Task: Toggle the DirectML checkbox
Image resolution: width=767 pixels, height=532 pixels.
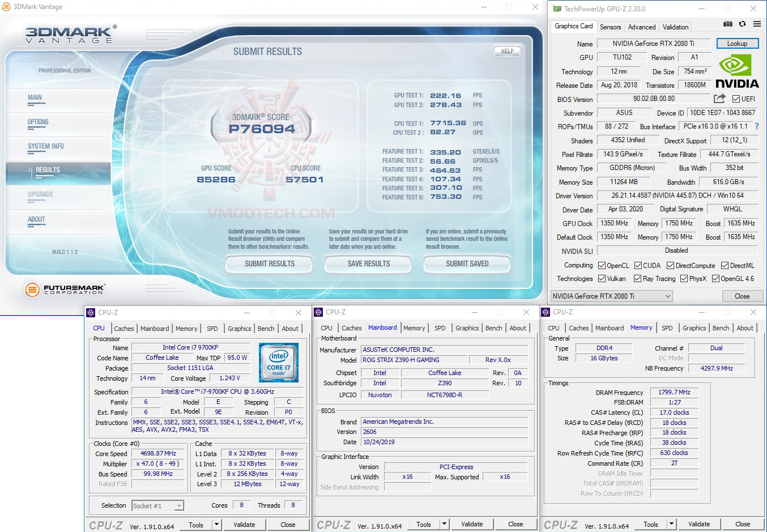Action: (x=725, y=265)
